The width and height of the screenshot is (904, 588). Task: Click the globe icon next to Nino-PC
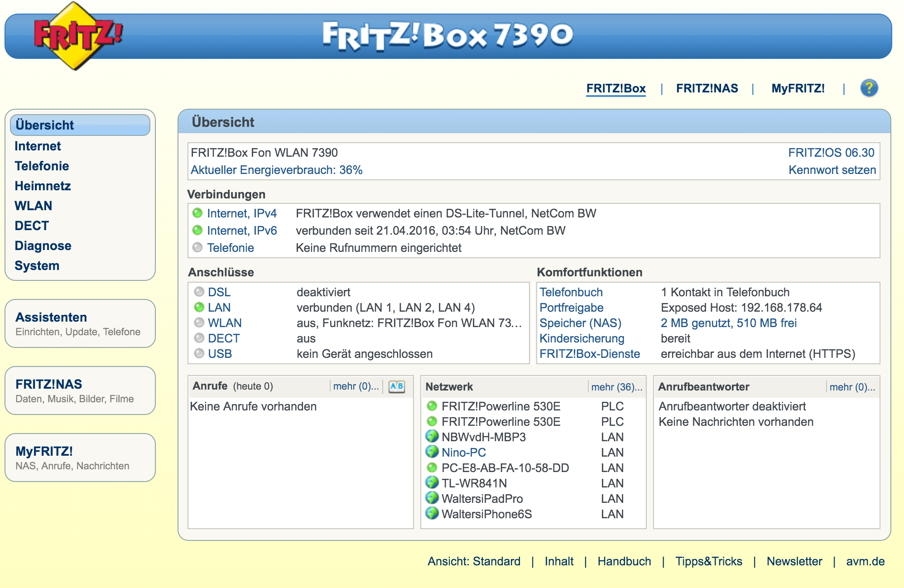[x=432, y=452]
